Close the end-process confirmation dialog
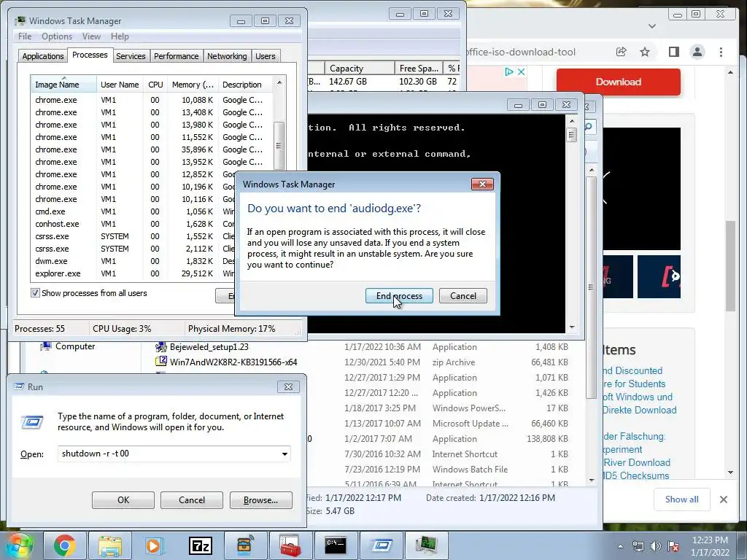This screenshot has width=747, height=560. (x=482, y=184)
